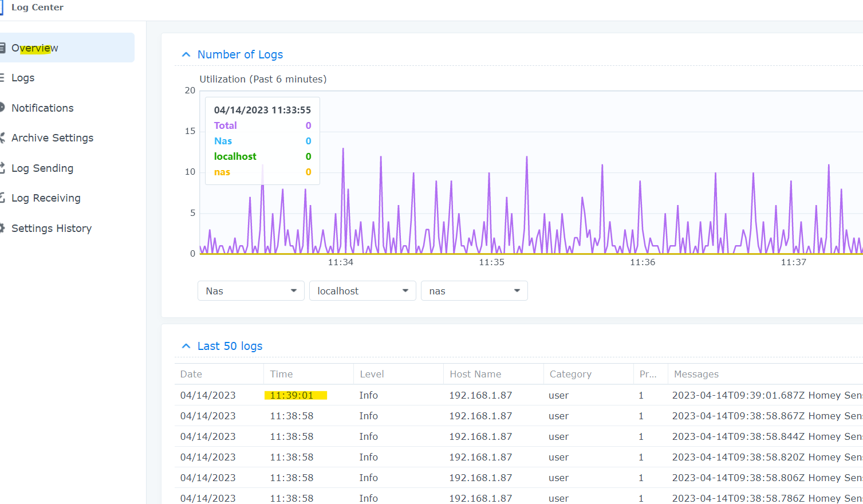Sort the log table by Time column
The image size is (863, 504).
[308, 374]
